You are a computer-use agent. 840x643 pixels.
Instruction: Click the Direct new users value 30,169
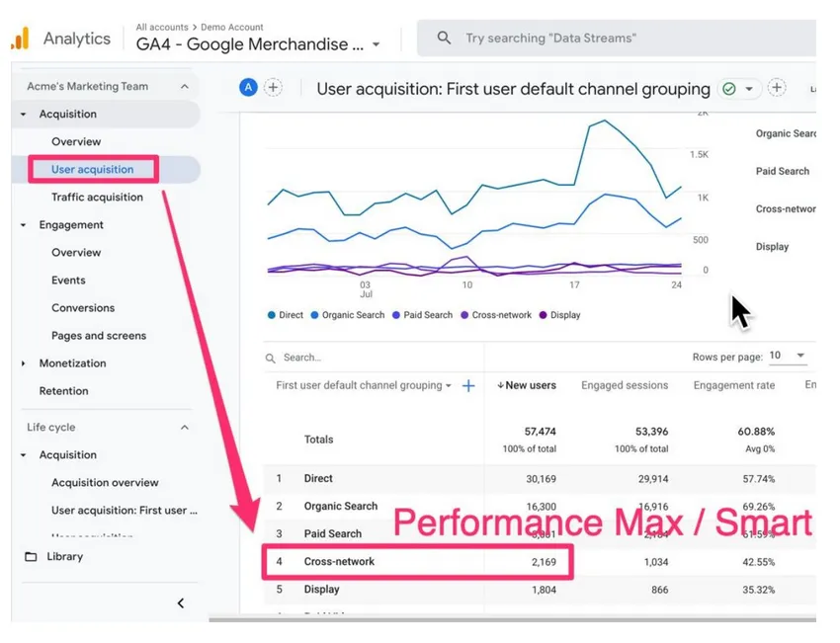pos(541,479)
